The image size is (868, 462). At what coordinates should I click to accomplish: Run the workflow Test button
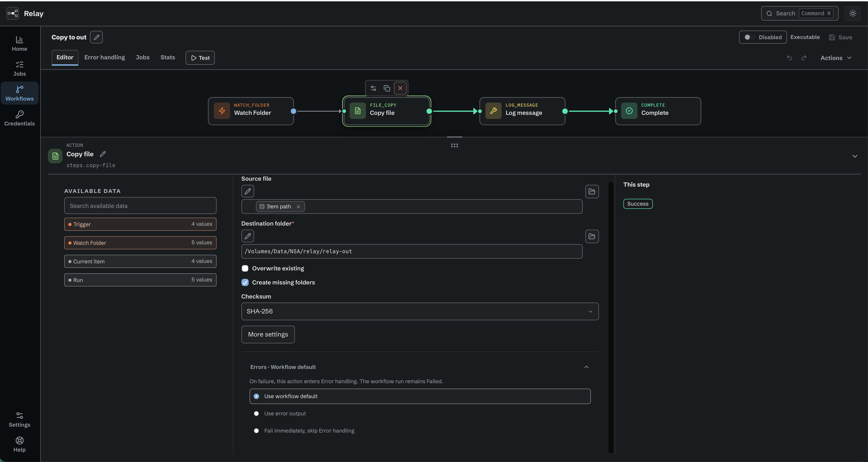(200, 58)
